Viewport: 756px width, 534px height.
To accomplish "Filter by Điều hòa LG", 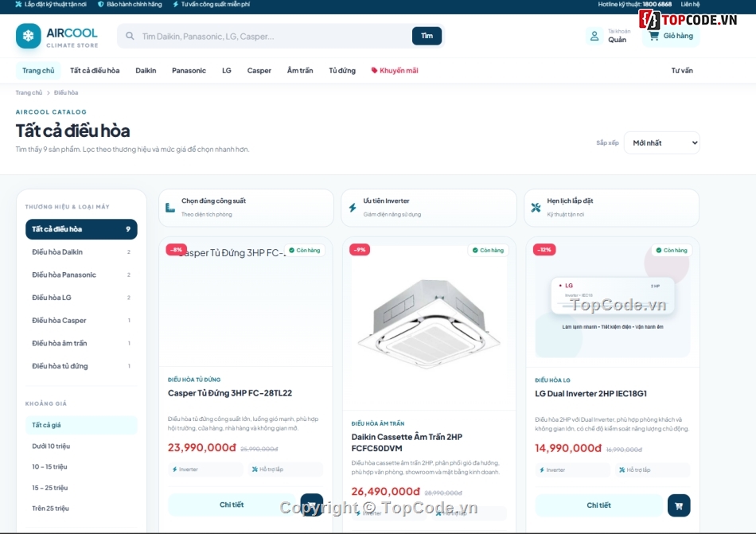I will [81, 298].
